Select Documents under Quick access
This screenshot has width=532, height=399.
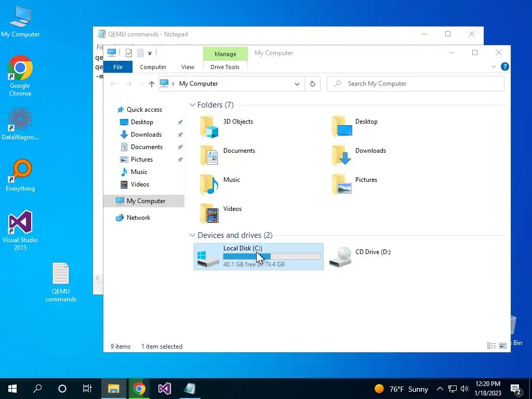click(x=147, y=147)
